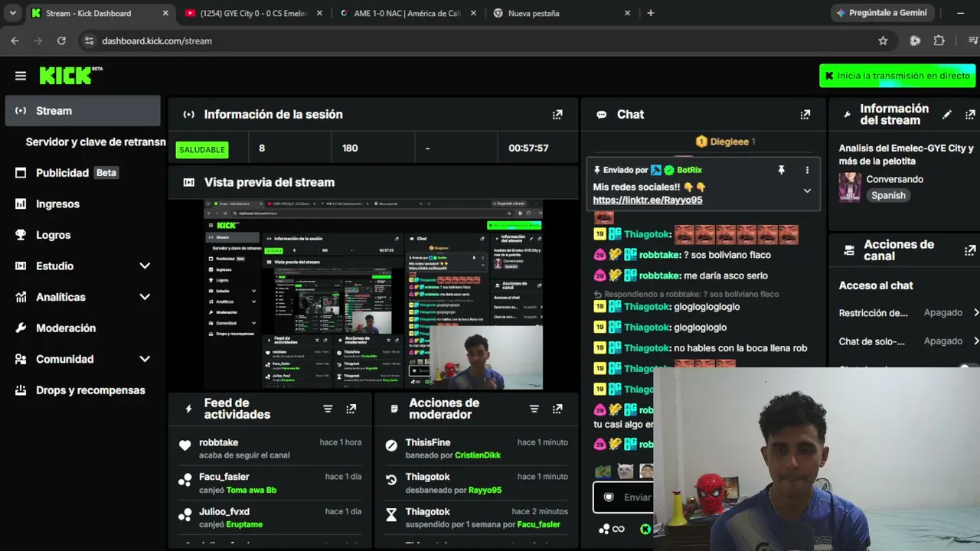Collapse the pinned BotRix message
Viewport: 980px width, 551px height.
point(807,191)
